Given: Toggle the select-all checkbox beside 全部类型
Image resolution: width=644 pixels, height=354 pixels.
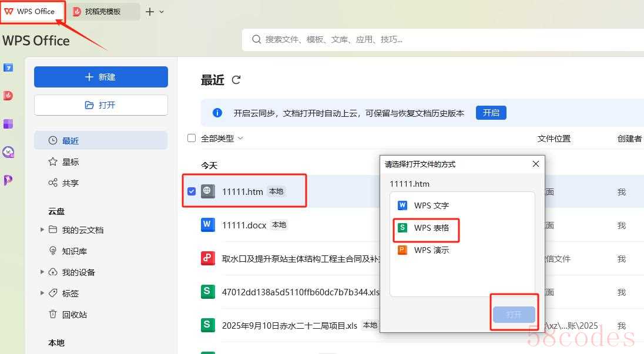Looking at the screenshot, I should pyautogui.click(x=192, y=138).
